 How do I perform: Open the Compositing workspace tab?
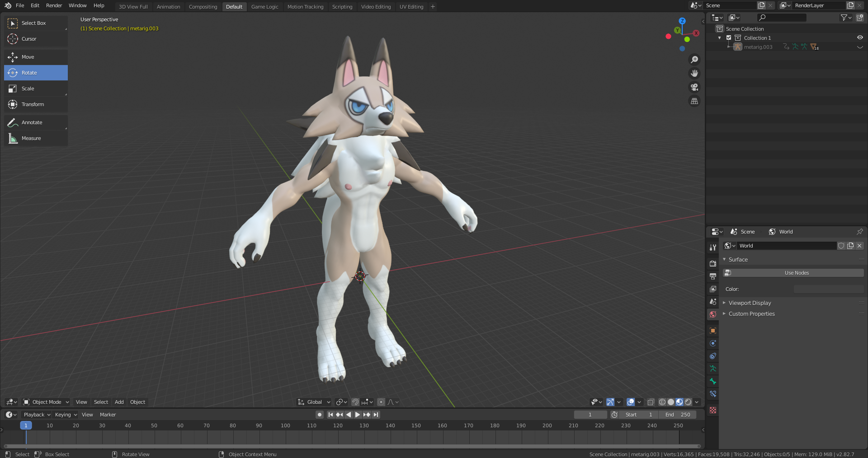pyautogui.click(x=203, y=7)
